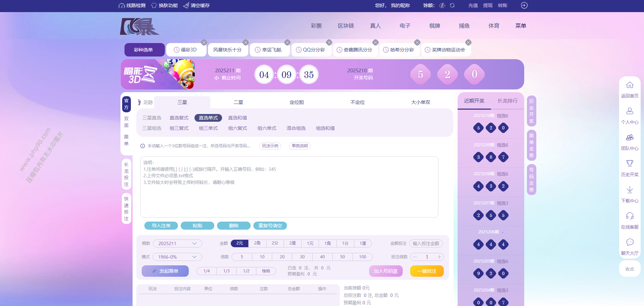Close the 福彩3D lottery tab
The width and height of the screenshot is (644, 306).
click(204, 42)
